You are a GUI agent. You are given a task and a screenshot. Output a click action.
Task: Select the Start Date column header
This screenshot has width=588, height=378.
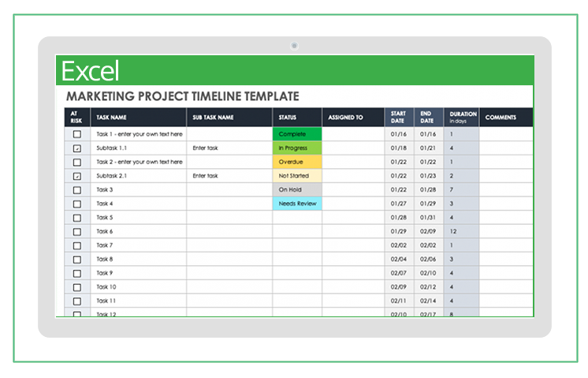[x=399, y=118]
